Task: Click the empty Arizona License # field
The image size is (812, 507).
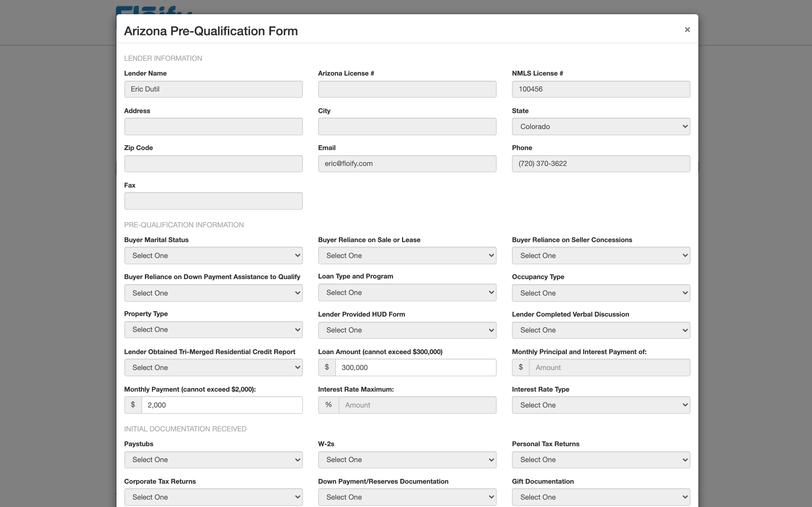Action: click(x=407, y=89)
